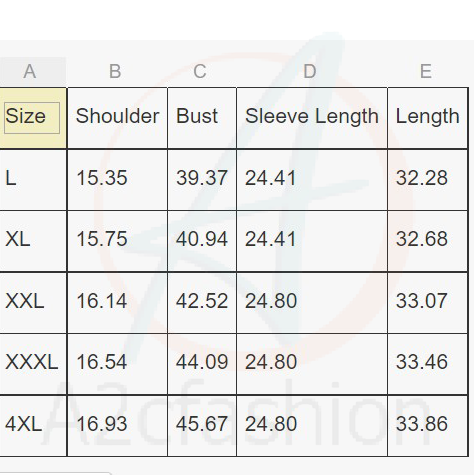474x475 pixels.
Task: Select column C header
Action: pyautogui.click(x=202, y=71)
